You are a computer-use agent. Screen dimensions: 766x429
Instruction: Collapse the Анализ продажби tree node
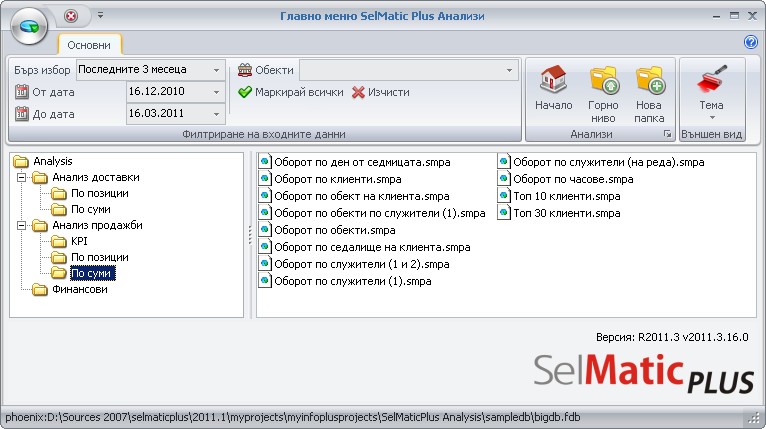[21, 225]
